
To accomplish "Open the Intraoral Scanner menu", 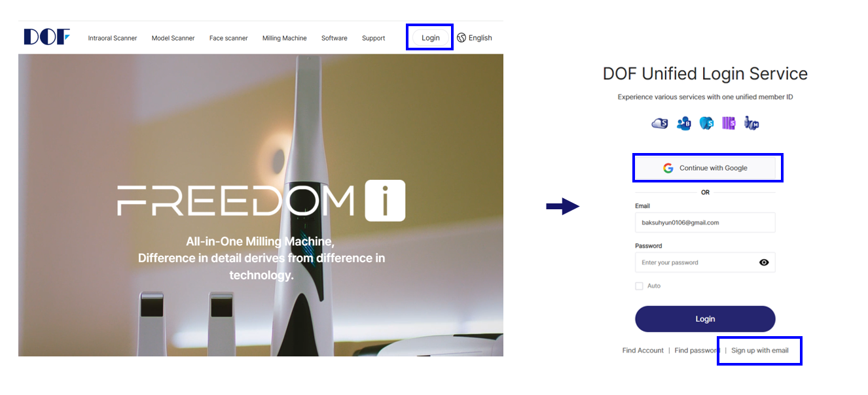I will (x=113, y=38).
